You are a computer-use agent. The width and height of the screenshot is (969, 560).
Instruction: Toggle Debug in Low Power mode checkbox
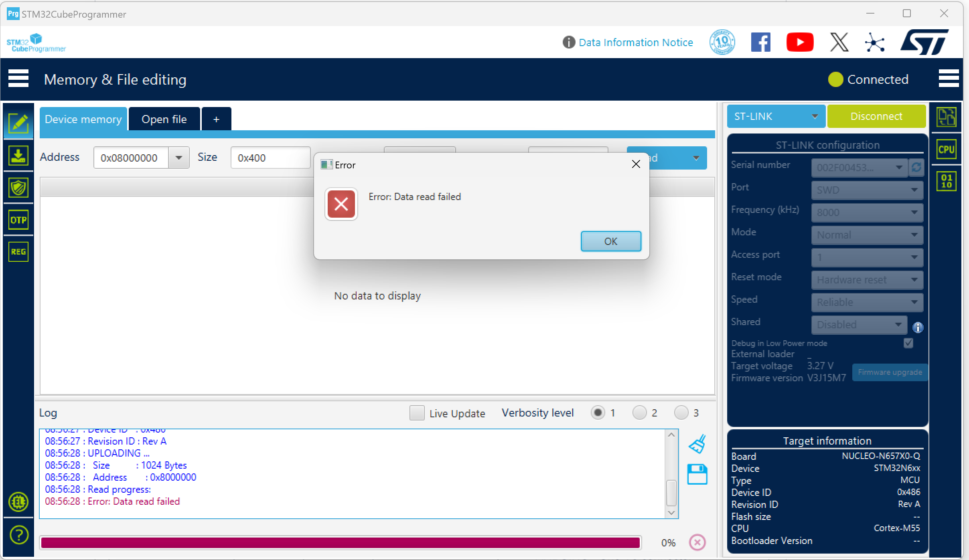tap(908, 343)
